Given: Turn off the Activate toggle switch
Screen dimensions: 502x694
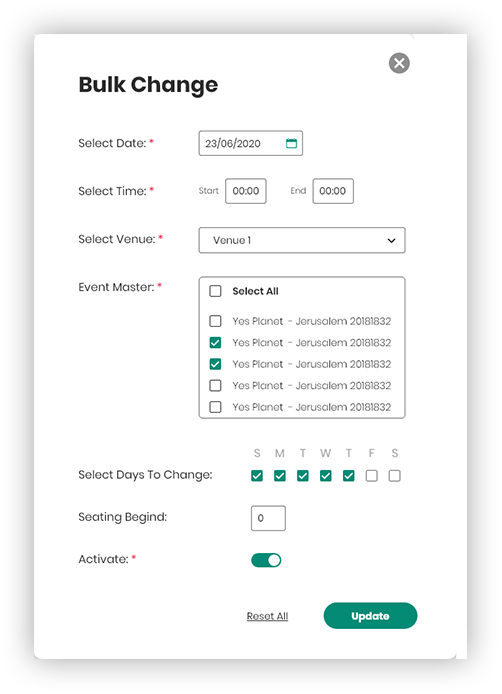Looking at the screenshot, I should [x=266, y=560].
